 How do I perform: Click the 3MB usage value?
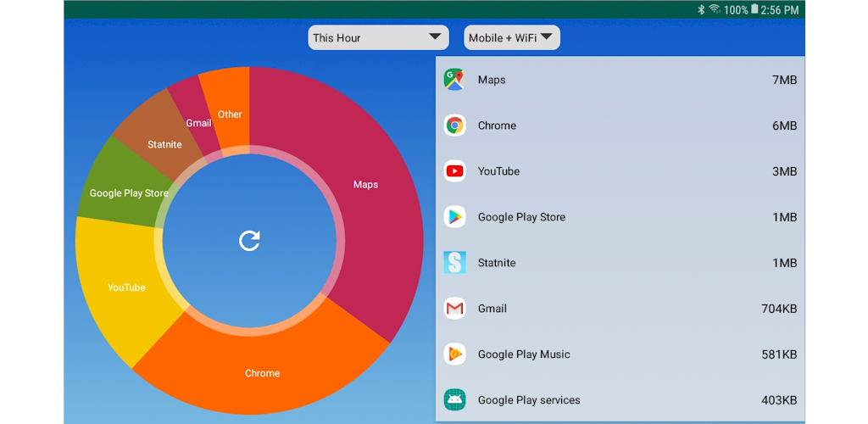coord(784,171)
